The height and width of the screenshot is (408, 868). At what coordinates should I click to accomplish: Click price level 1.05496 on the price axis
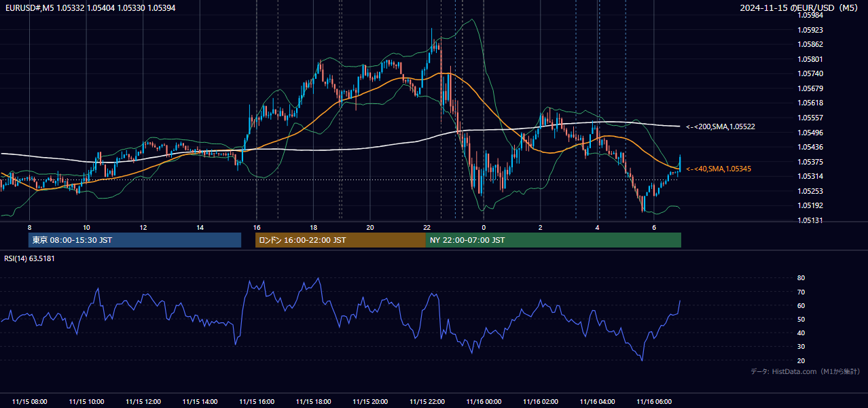pos(810,133)
